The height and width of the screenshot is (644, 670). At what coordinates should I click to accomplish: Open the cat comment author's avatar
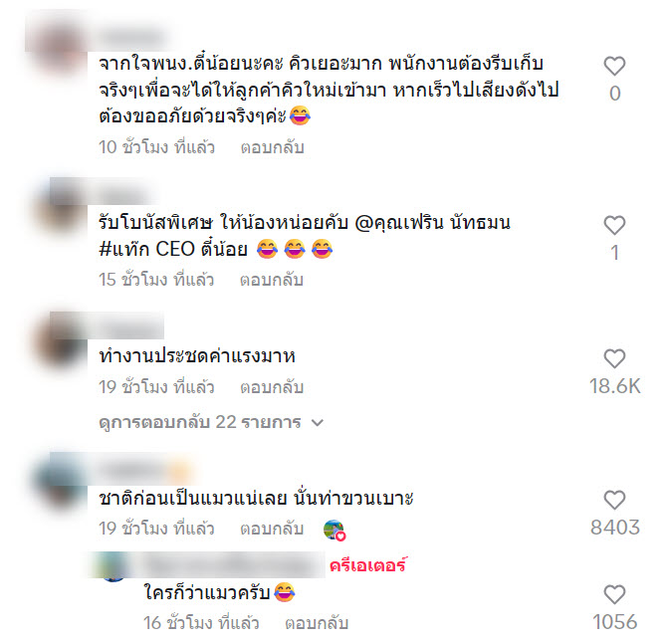[60, 481]
